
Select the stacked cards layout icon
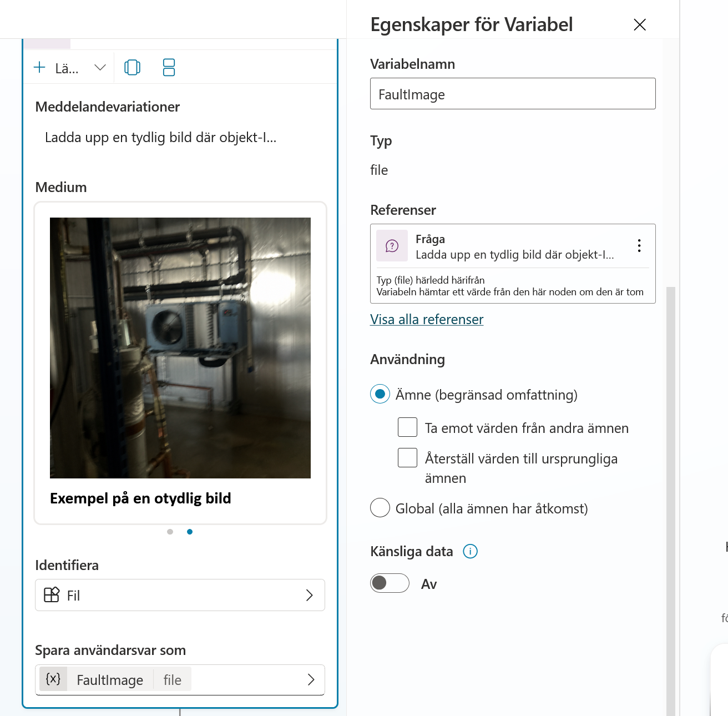pos(169,68)
